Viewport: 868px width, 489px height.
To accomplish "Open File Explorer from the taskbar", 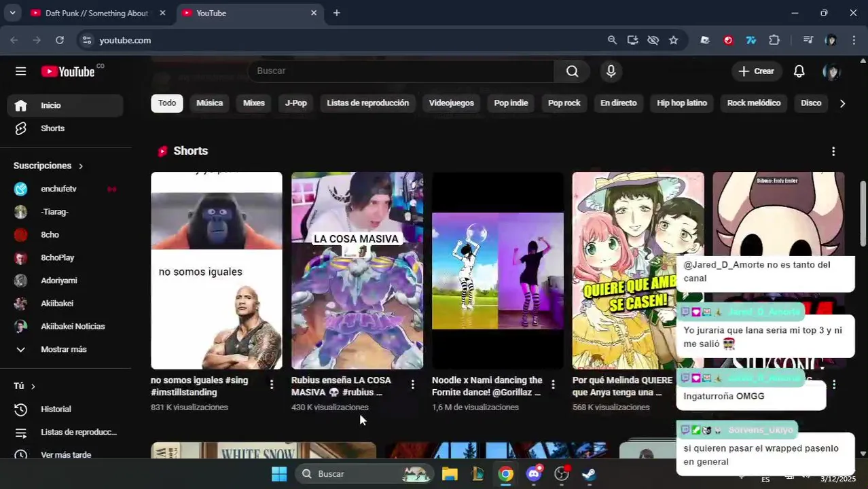I will tap(450, 474).
